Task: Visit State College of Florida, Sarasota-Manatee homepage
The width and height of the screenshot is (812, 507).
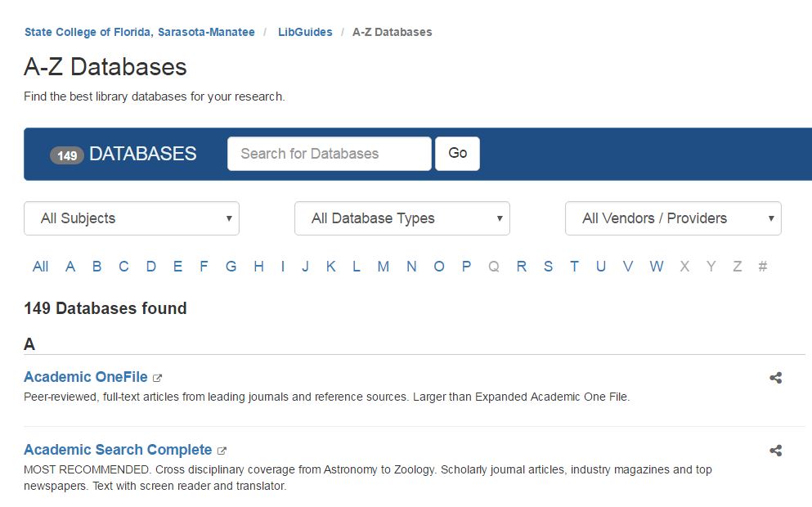Action: tap(139, 32)
